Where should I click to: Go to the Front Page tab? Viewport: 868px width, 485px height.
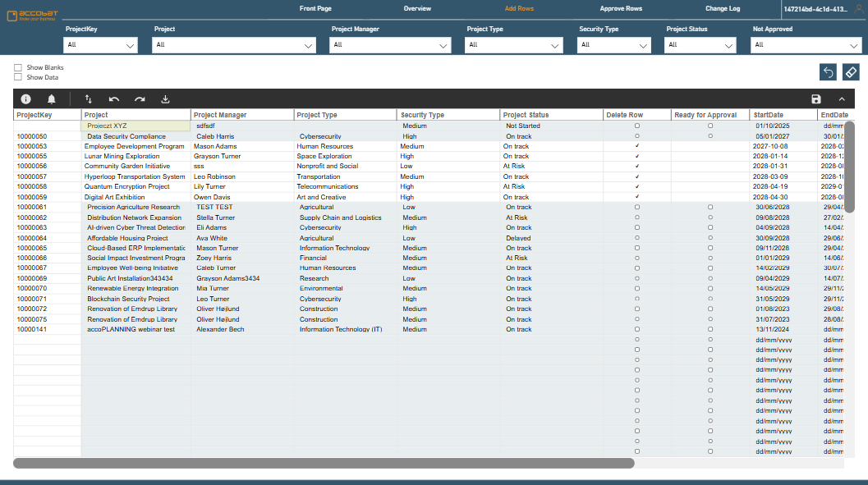[315, 8]
